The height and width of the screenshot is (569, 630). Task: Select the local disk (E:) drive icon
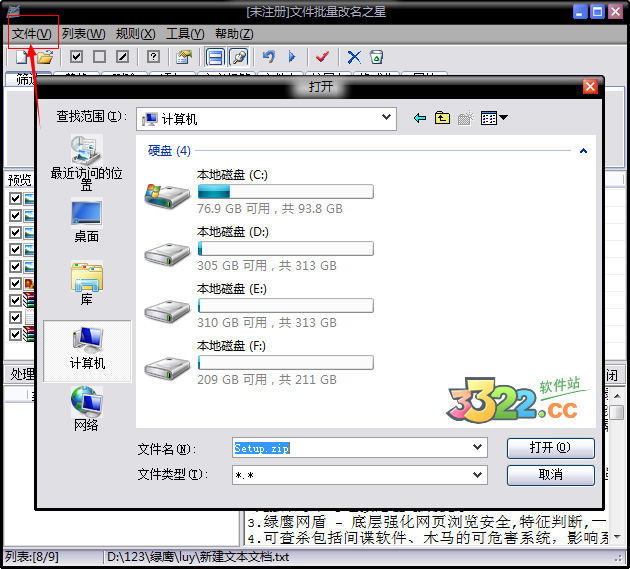coord(167,311)
